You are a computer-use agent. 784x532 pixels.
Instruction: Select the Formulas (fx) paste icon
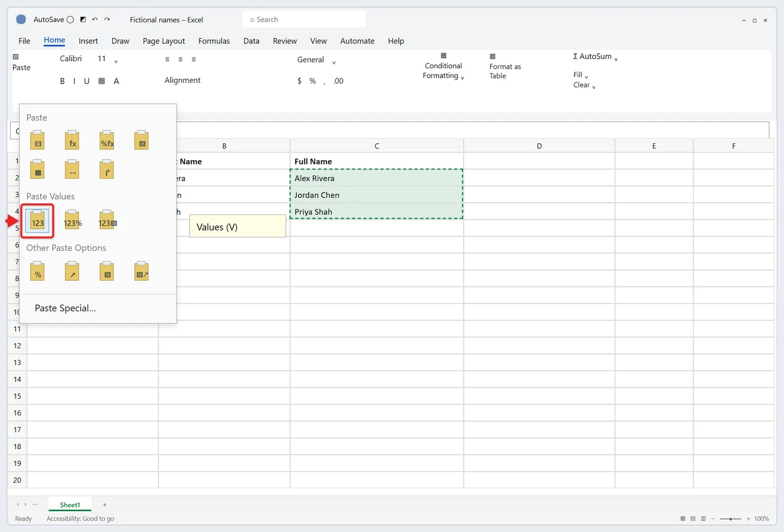72,141
